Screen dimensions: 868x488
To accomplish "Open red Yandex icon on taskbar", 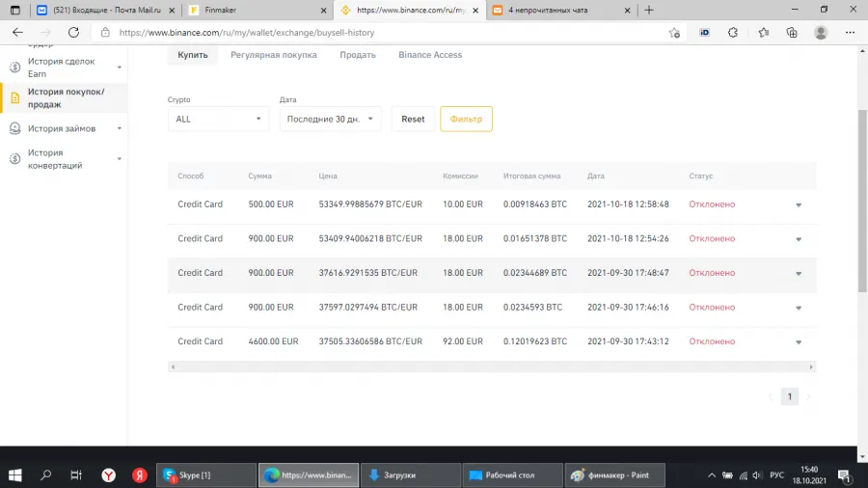I will [140, 474].
